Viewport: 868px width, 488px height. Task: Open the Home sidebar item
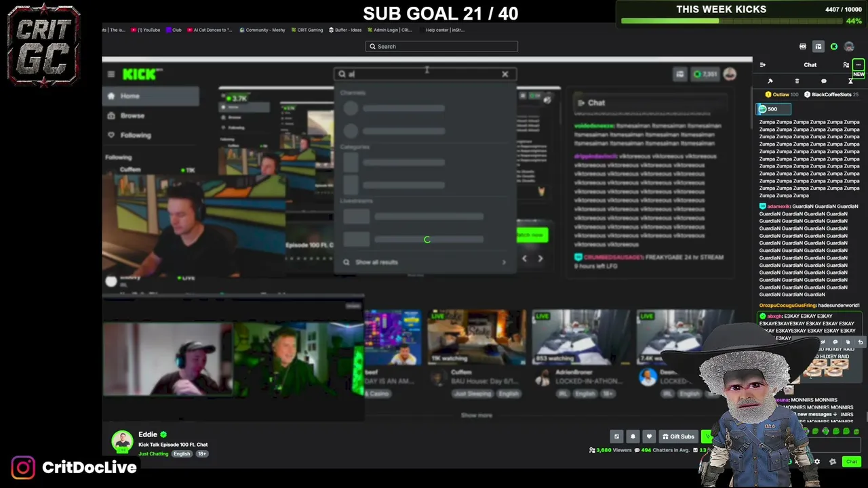pyautogui.click(x=151, y=96)
